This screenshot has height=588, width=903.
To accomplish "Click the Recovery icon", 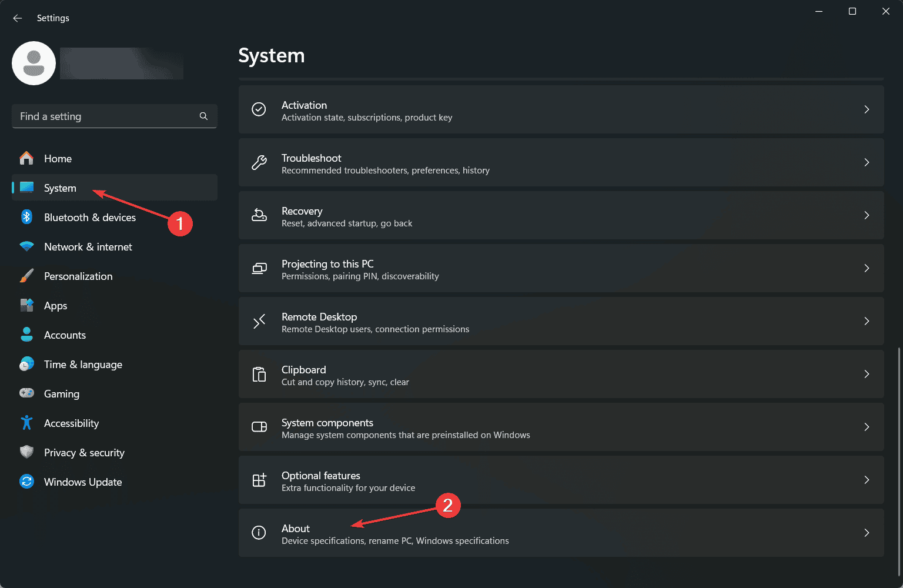I will (x=259, y=215).
